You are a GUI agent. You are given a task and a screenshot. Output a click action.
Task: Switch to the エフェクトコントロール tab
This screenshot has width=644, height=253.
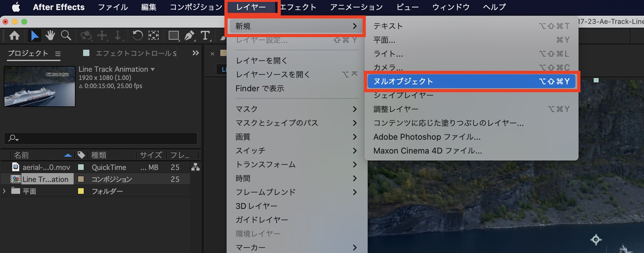point(135,53)
